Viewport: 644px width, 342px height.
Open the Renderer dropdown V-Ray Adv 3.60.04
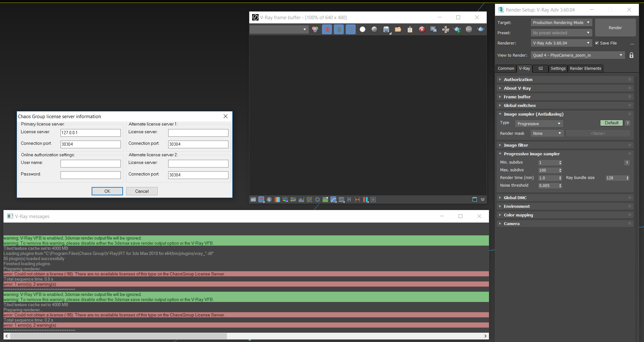561,43
